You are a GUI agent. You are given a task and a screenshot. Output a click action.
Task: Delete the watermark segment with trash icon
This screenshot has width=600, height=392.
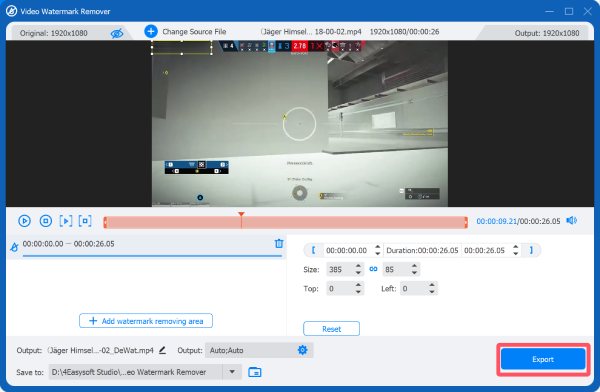tap(279, 243)
